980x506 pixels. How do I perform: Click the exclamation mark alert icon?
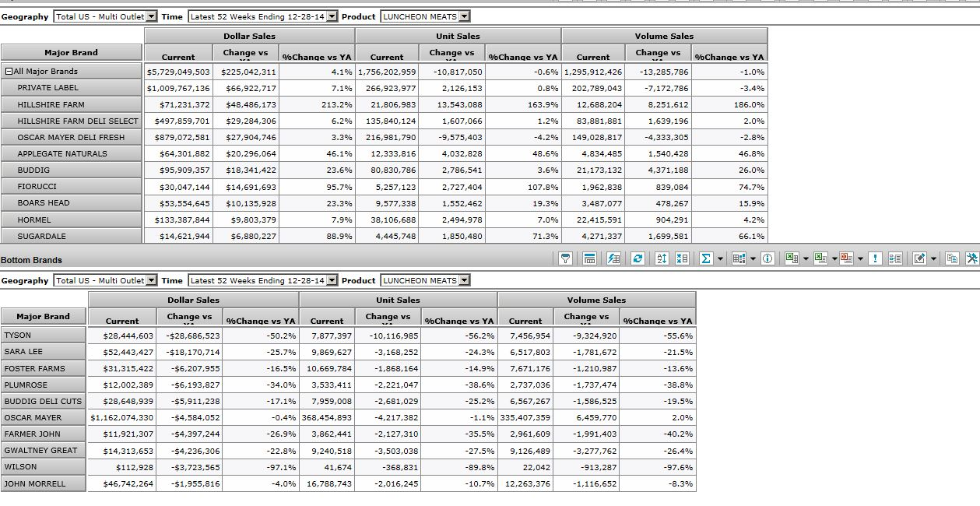click(876, 258)
